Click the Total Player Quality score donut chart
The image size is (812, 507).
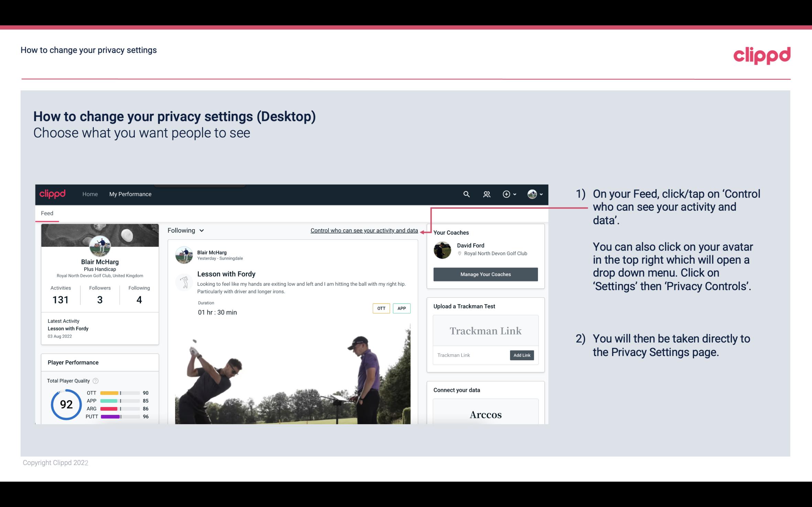(65, 404)
